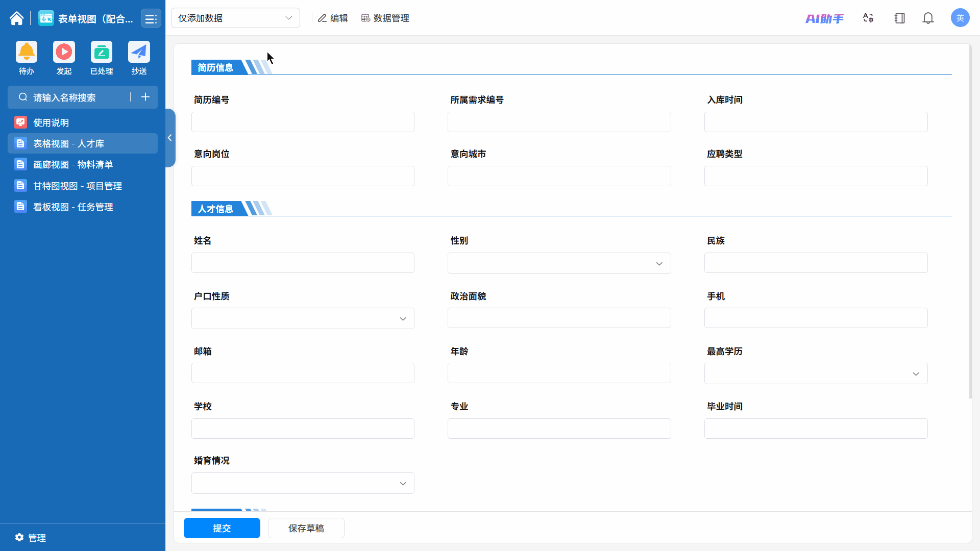Open the AI助手 assistant
Image resolution: width=980 pixels, height=551 pixels.
coord(824,19)
